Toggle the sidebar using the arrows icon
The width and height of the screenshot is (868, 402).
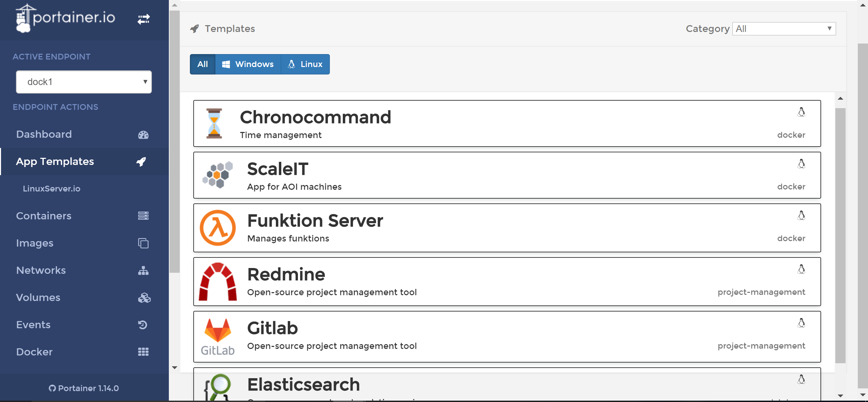143,19
